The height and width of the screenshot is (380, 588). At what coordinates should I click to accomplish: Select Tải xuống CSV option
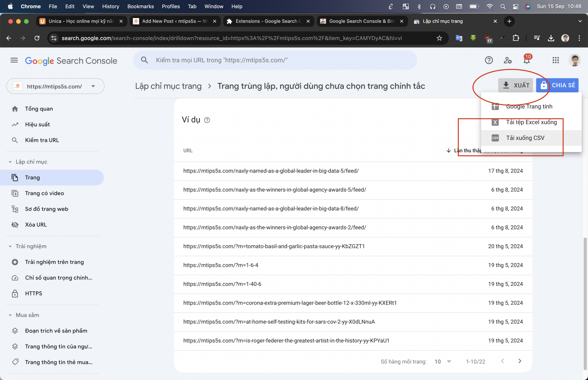click(x=525, y=138)
